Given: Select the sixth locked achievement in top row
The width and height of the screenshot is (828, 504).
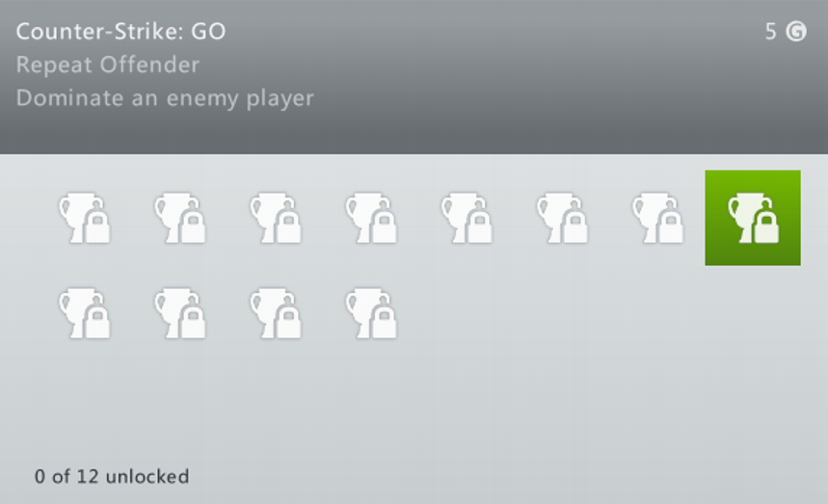Looking at the screenshot, I should pyautogui.click(x=562, y=218).
